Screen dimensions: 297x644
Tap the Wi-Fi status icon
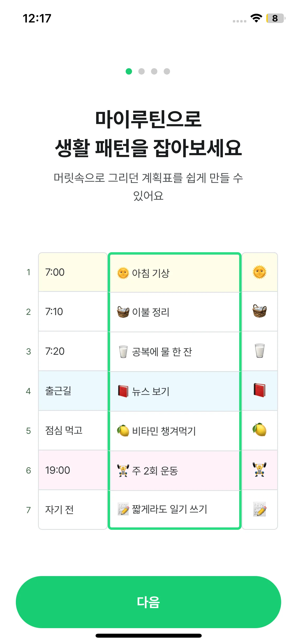coord(256,18)
